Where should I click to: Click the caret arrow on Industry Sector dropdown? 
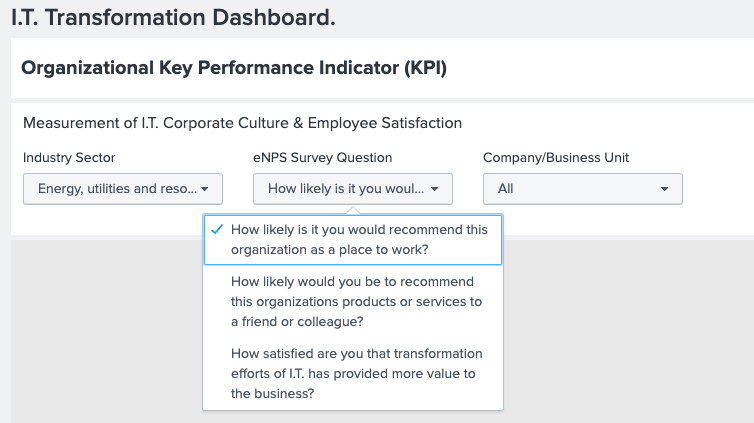(x=205, y=188)
